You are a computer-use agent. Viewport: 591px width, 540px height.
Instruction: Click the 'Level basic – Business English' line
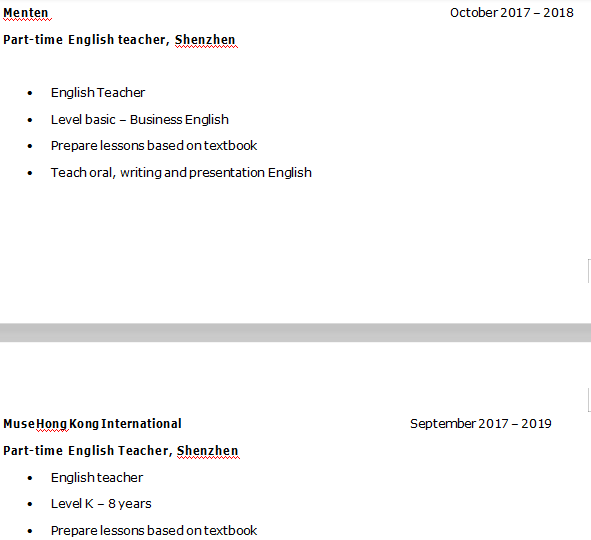pos(140,120)
